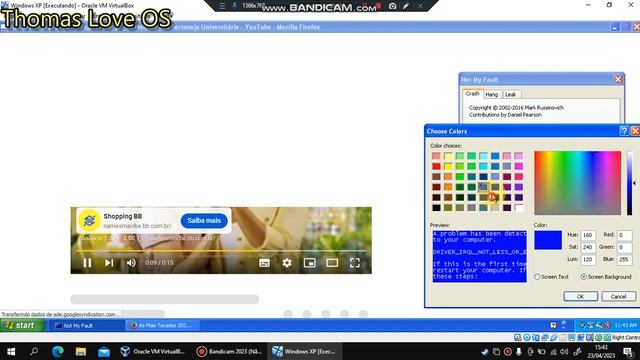The width and height of the screenshot is (640, 360).
Task: Enable theater mode on the video
Action: coord(332,263)
